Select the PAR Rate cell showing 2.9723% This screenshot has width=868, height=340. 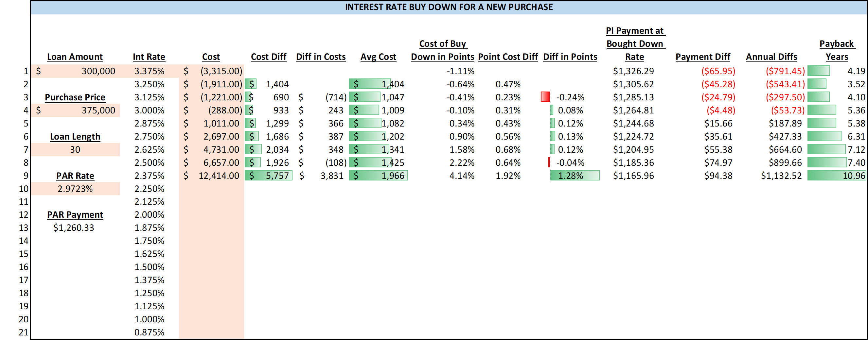click(75, 189)
